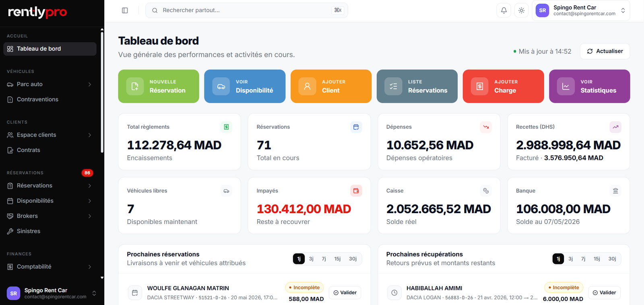
Task: Click the Nouvelle Réservation text label
Action: [167, 87]
